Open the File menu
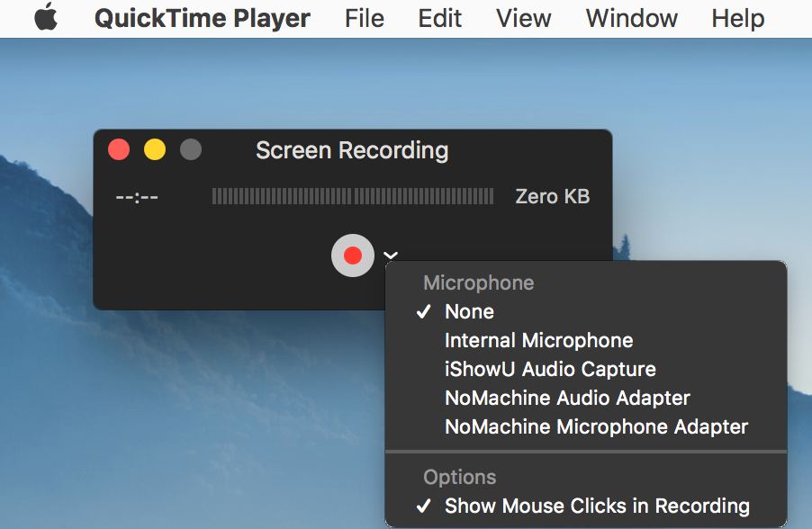Screen dimensions: 812x529 click(x=365, y=19)
